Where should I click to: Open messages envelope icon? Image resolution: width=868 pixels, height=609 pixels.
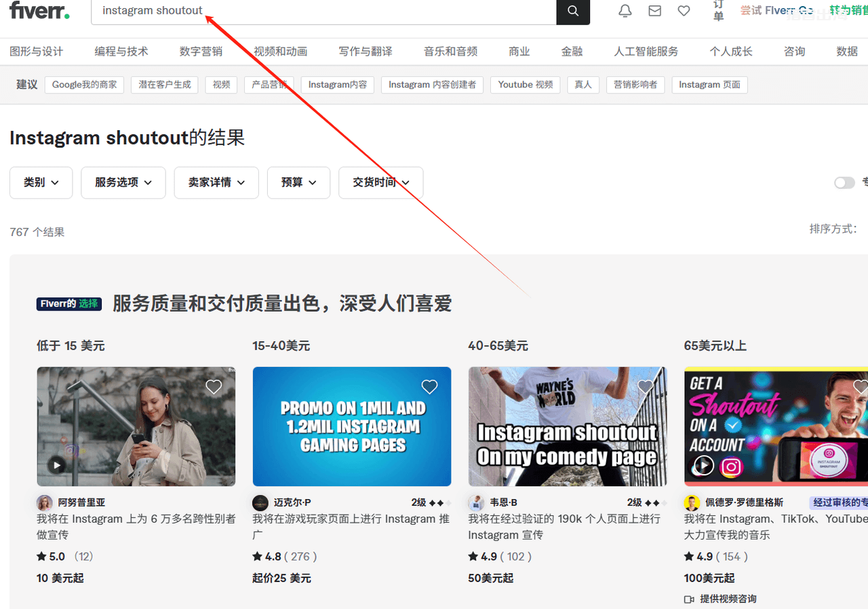point(654,11)
